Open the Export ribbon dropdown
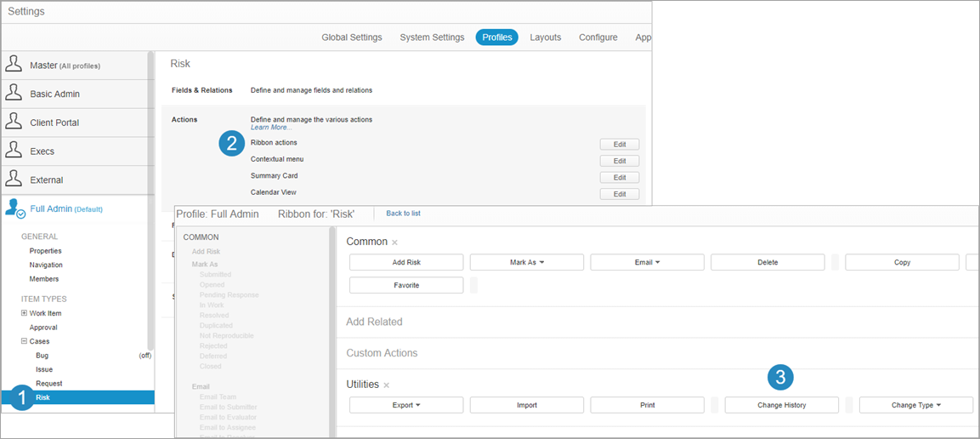This screenshot has height=439, width=980. point(406,405)
